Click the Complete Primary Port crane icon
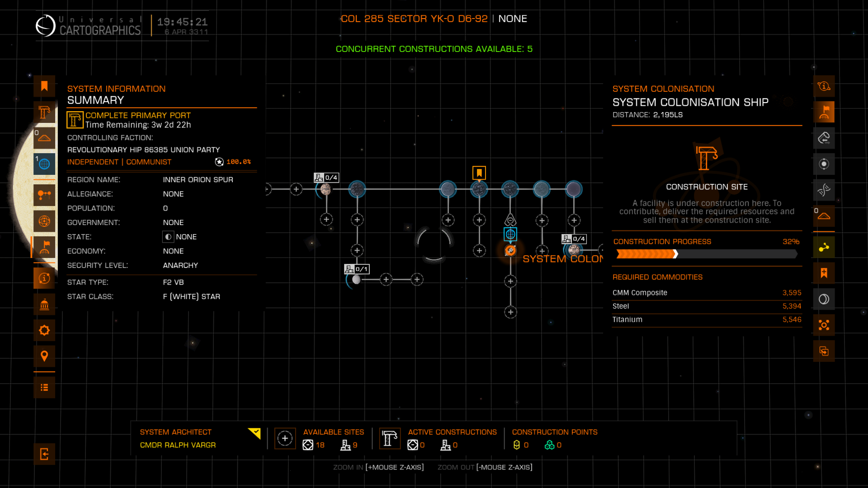The width and height of the screenshot is (868, 488). coord(75,120)
